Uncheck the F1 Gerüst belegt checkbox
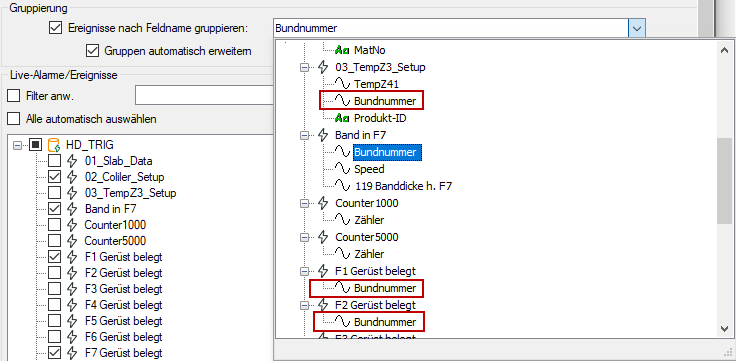The image size is (736, 361). point(55,257)
